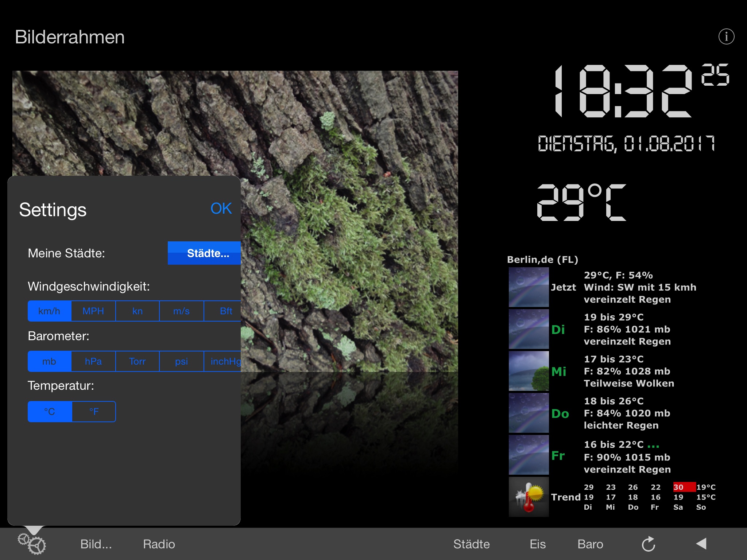Tap the Fr forecast weather icon
This screenshot has width=747, height=560.
pos(529,455)
